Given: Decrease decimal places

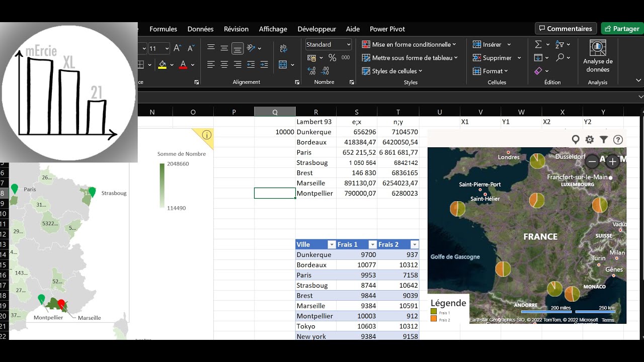Looking at the screenshot, I should 326,71.
